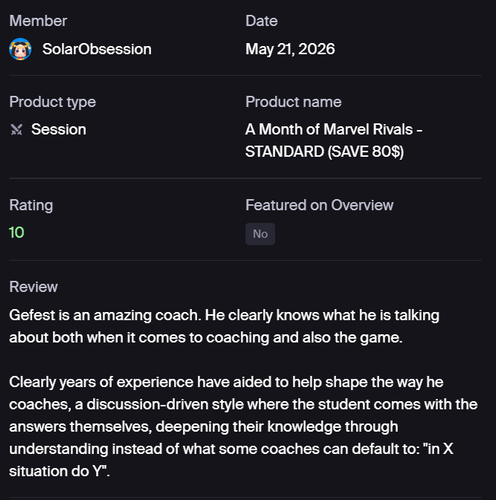Open the SolarObsession member name

[x=97, y=49]
